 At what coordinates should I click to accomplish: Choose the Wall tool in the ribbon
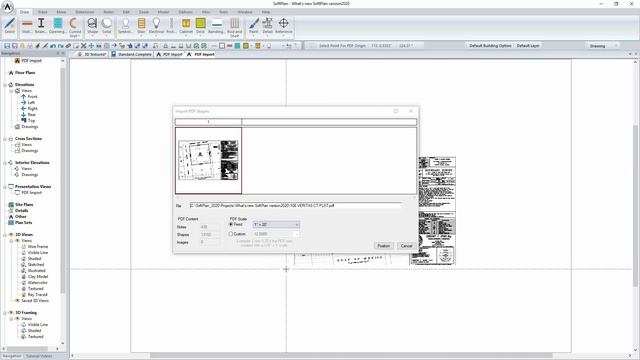27,25
